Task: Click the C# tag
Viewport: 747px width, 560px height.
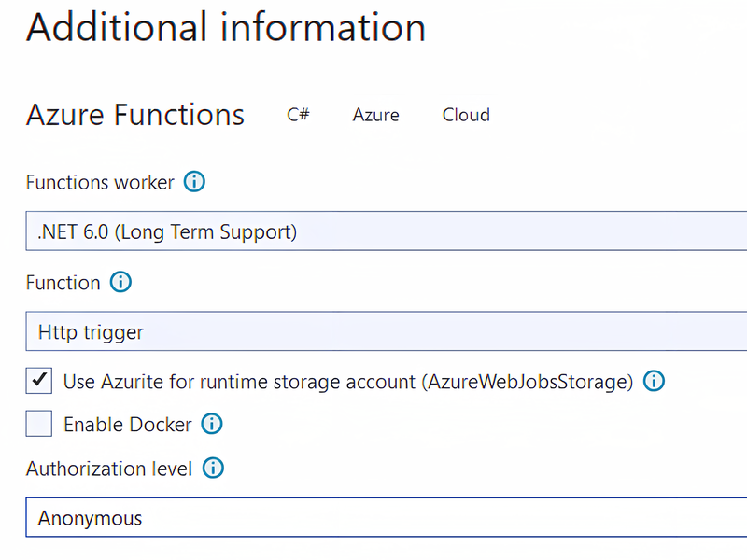Action: pyautogui.click(x=298, y=115)
